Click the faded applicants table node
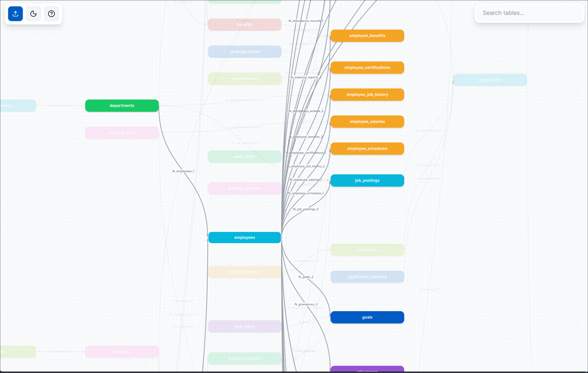This screenshot has width=588, height=373. [x=367, y=250]
